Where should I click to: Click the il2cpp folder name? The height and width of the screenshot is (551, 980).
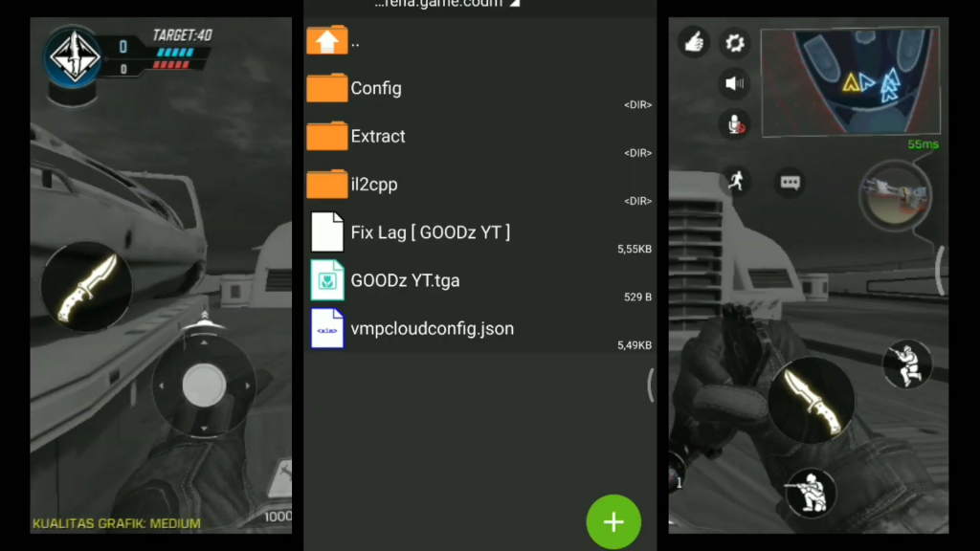[x=374, y=185]
